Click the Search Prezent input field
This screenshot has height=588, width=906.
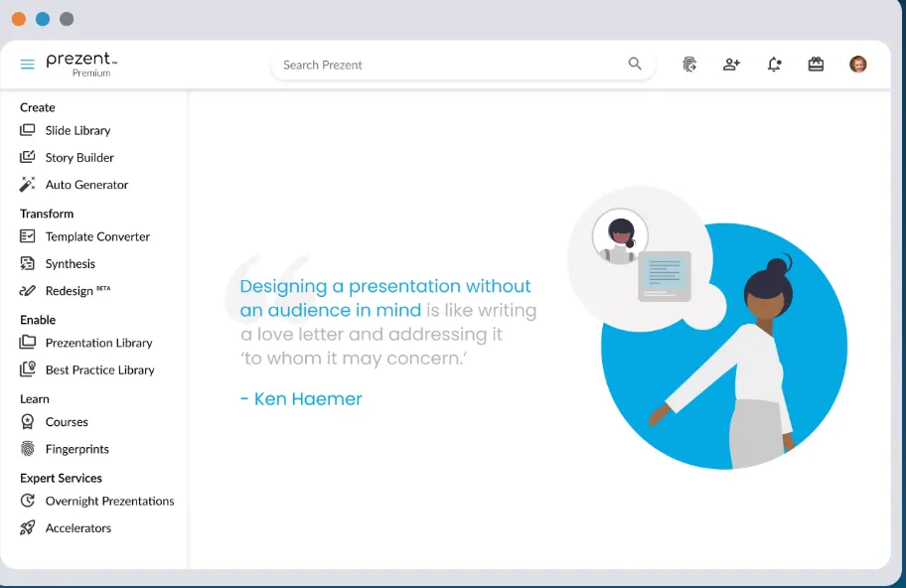point(463,65)
